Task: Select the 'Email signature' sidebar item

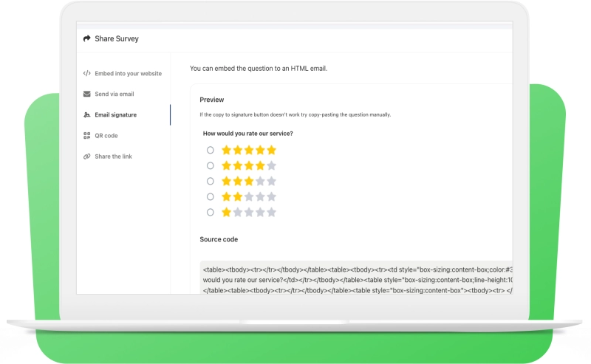Action: pos(115,114)
